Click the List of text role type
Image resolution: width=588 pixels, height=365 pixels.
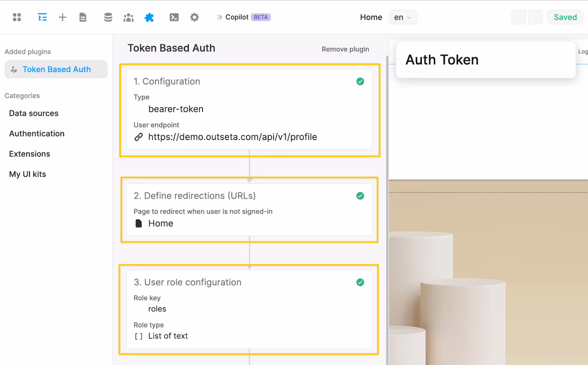point(168,336)
